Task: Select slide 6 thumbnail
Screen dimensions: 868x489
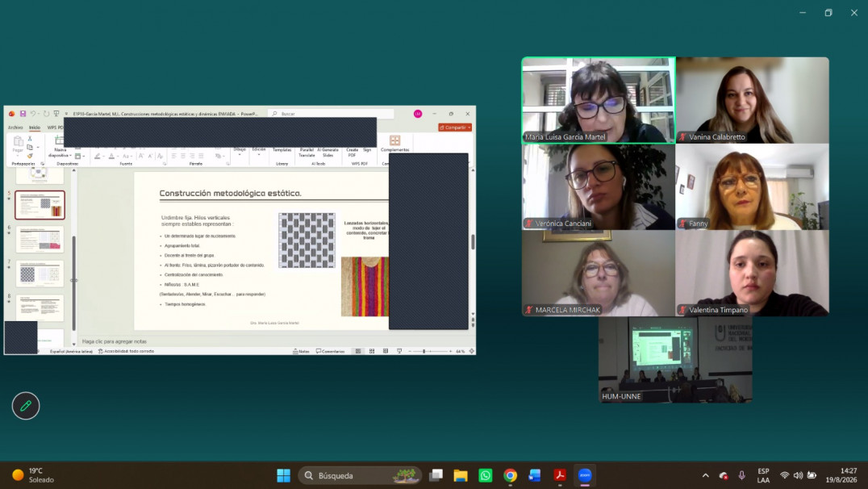Action: click(x=40, y=239)
